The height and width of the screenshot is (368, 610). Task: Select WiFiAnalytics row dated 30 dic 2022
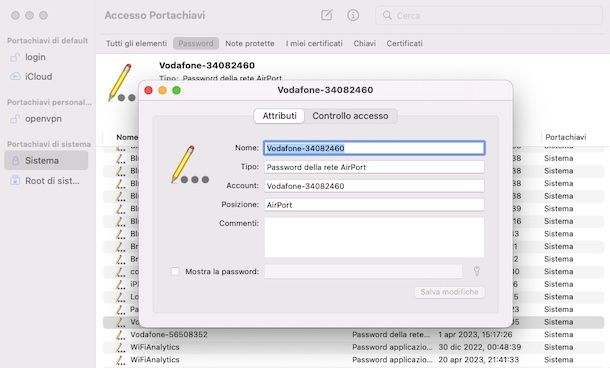click(353, 347)
